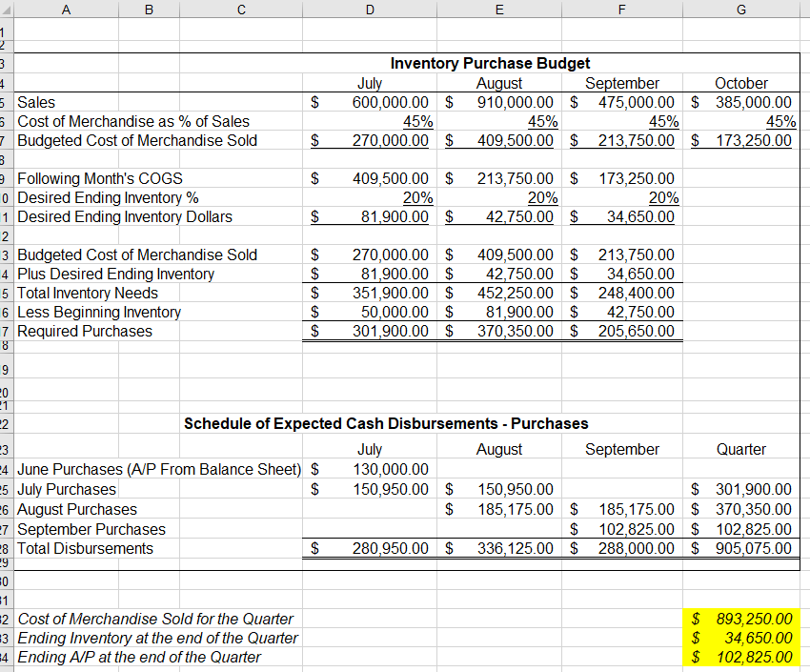Click the Select All corner button

tap(9, 9)
